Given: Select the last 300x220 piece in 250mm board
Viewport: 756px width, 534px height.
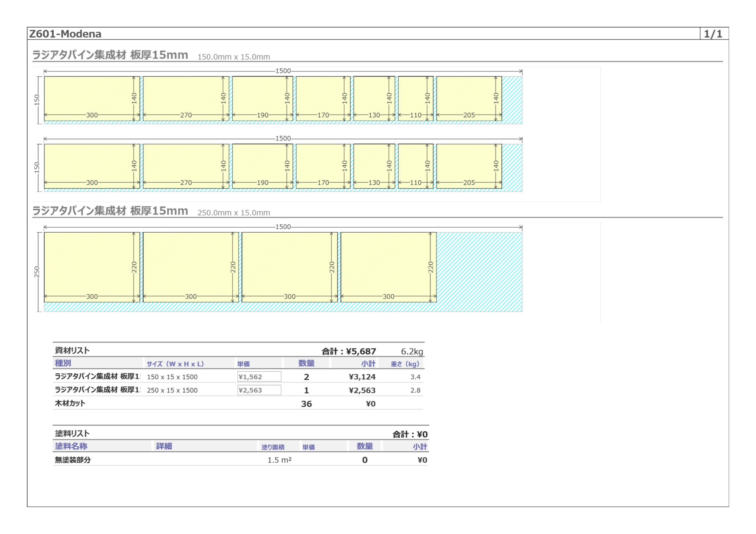Looking at the screenshot, I should [x=389, y=267].
